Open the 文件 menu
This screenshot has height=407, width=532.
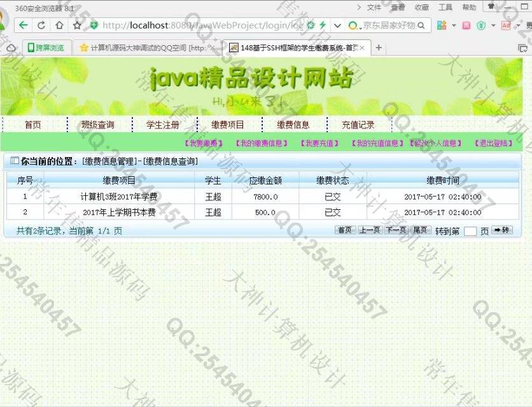[374, 8]
